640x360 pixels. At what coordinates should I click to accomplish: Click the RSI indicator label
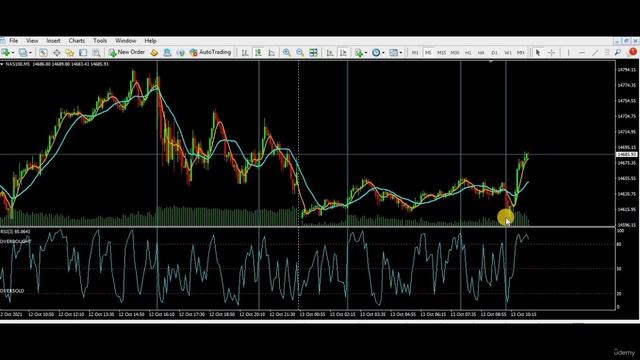click(15, 232)
